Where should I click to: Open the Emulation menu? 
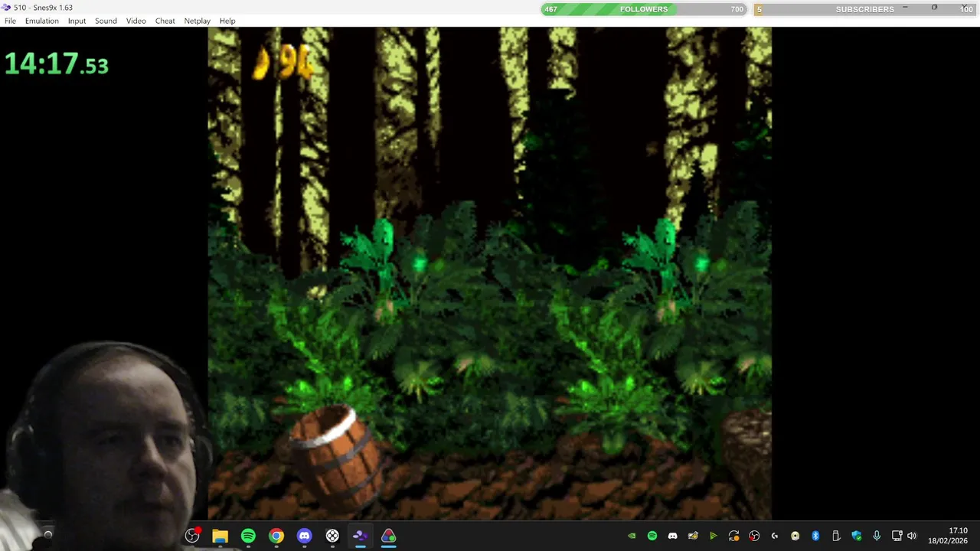coord(41,21)
